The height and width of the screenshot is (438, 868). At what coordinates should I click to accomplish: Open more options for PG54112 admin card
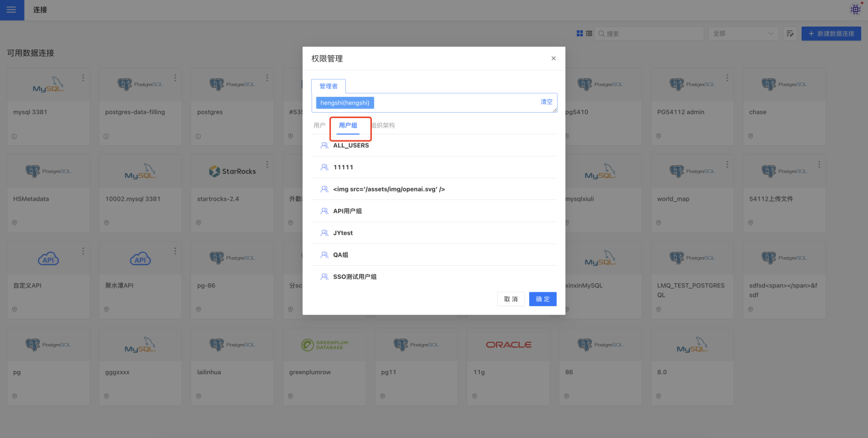click(x=728, y=78)
